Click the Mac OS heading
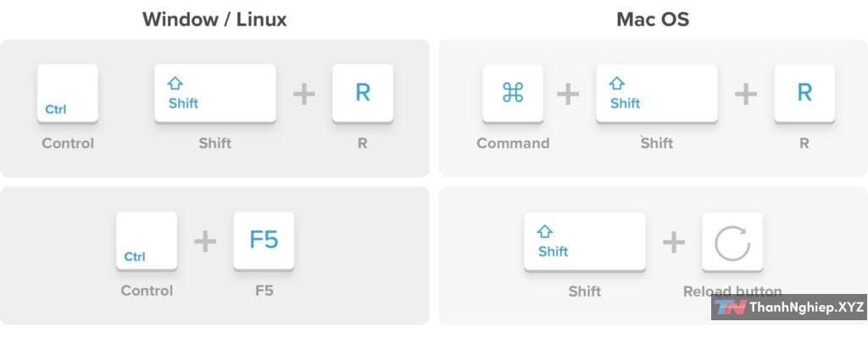 coord(654,19)
